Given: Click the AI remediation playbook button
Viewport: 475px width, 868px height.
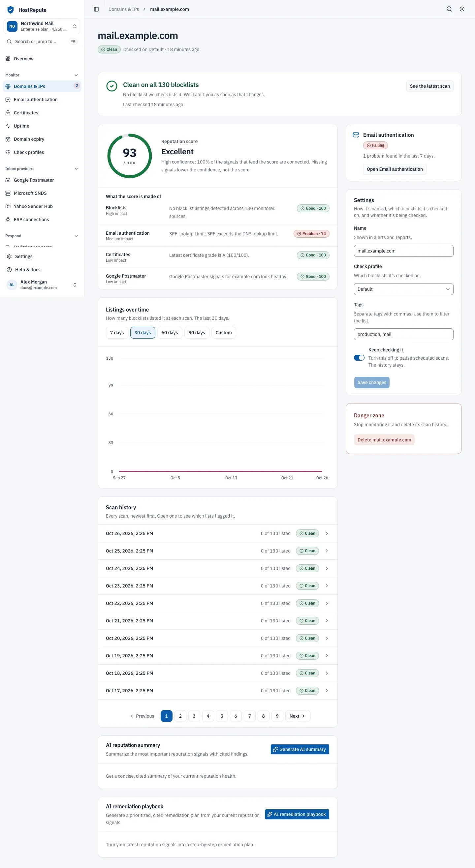Looking at the screenshot, I should (x=297, y=814).
